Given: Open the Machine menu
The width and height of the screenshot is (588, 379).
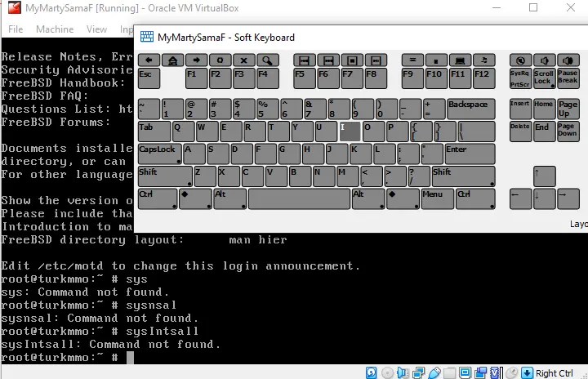Looking at the screenshot, I should coord(55,29).
